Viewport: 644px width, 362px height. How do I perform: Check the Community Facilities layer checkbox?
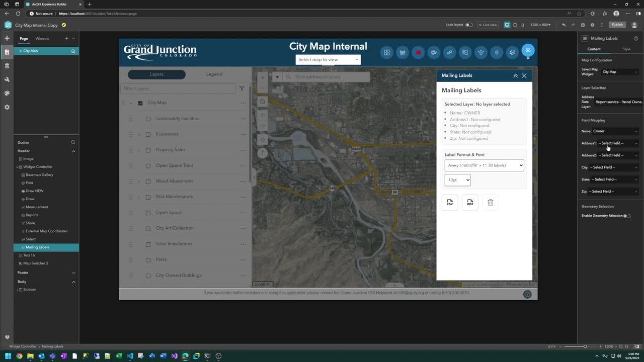click(x=148, y=119)
